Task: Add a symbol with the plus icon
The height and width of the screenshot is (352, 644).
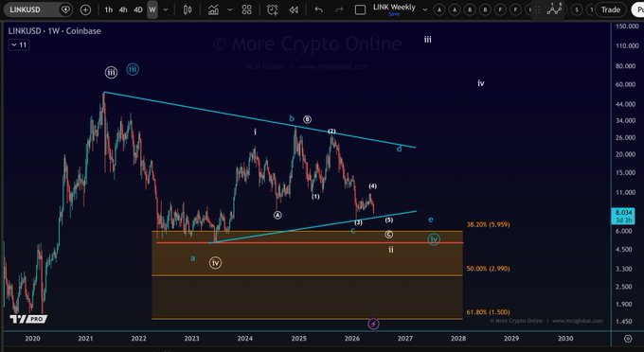Action: pos(85,9)
